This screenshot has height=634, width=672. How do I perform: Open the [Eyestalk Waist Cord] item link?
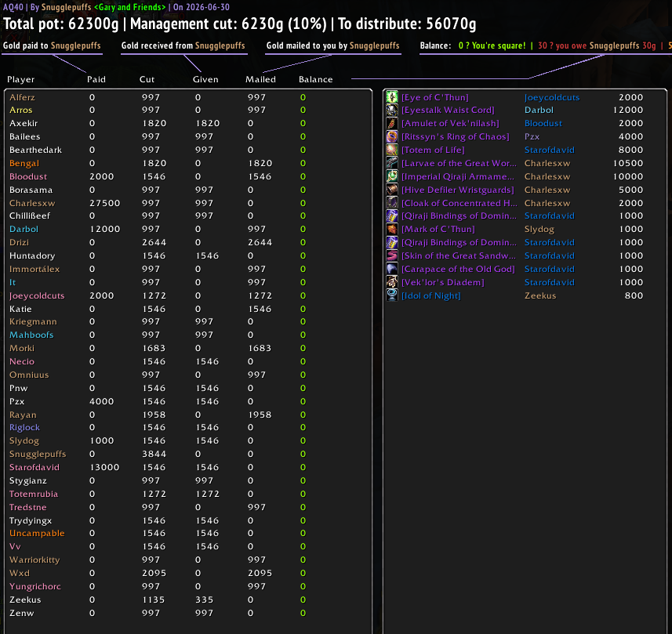click(x=448, y=110)
